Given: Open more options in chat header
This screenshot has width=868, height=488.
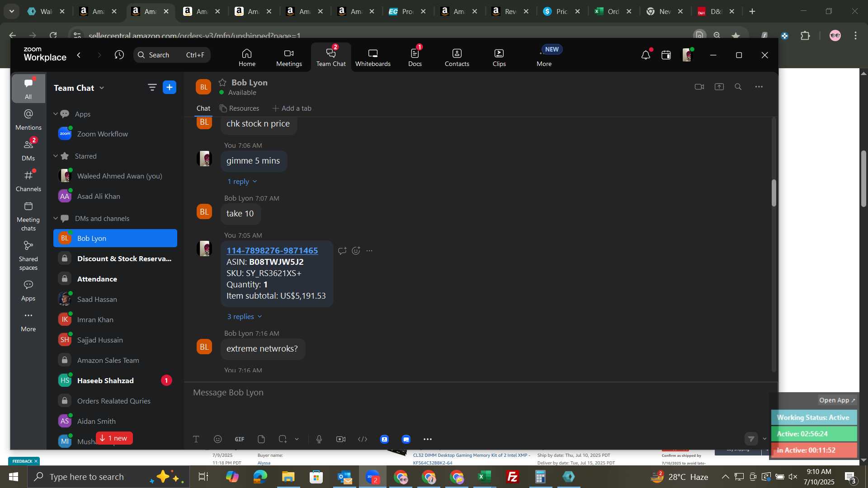Looking at the screenshot, I should click(759, 87).
